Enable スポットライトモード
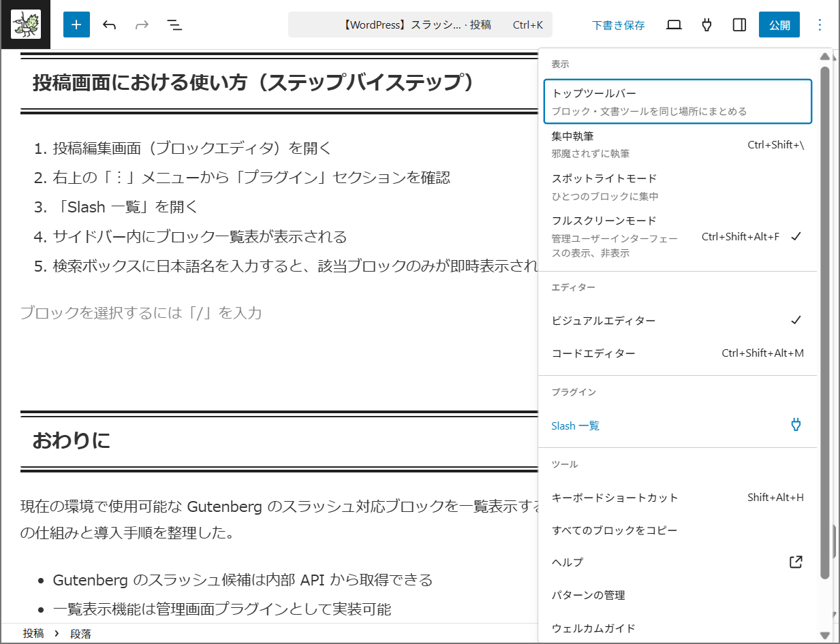840x644 pixels. (x=677, y=187)
